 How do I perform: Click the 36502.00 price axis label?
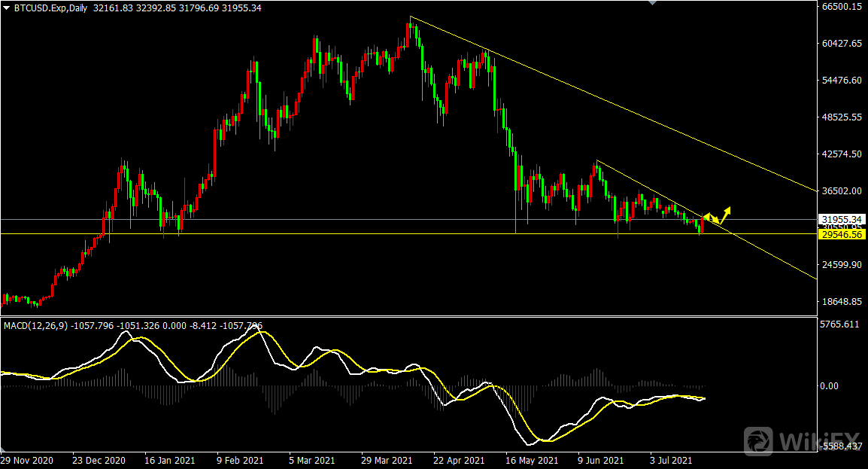click(842, 191)
